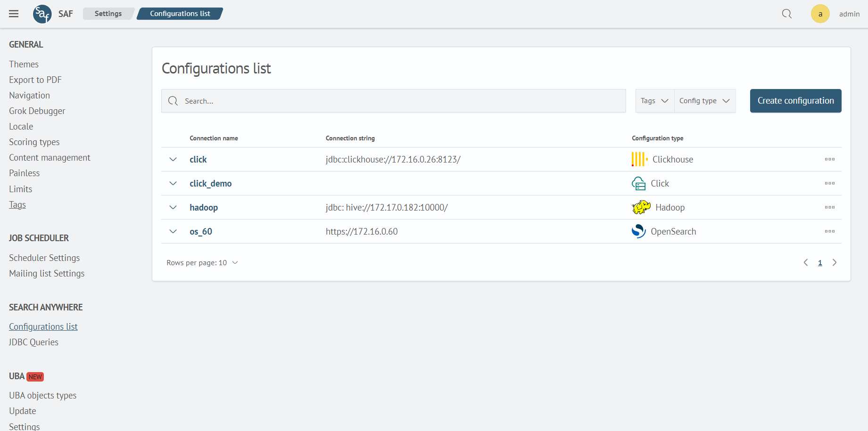Select the Settings breadcrumb tab
The width and height of the screenshot is (868, 431).
[x=108, y=14]
